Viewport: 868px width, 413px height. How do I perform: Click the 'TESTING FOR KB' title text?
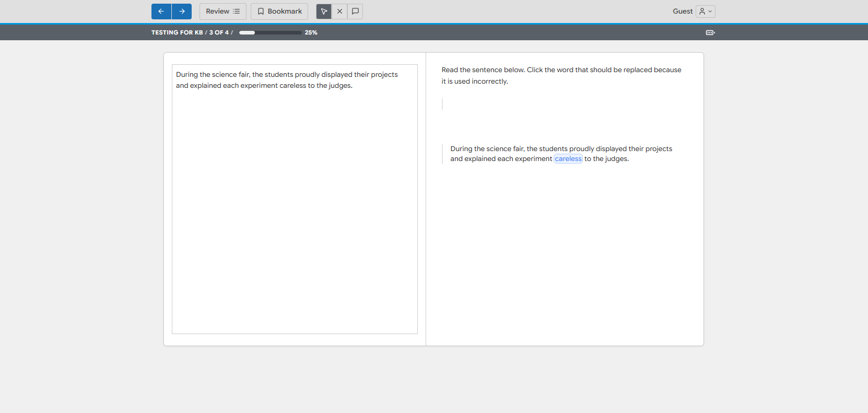click(x=177, y=32)
